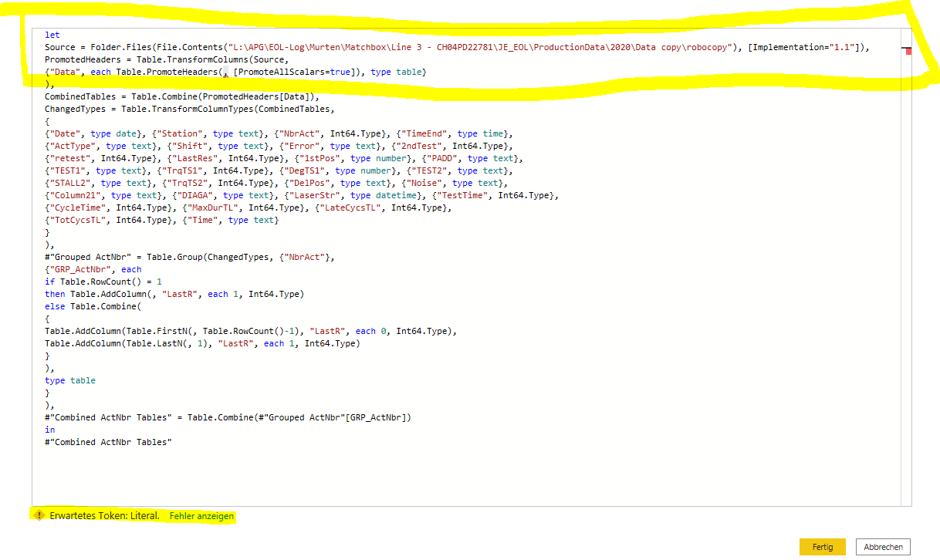Open the 'Fehler anzeigen' link
The height and width of the screenshot is (560, 940).
click(x=202, y=516)
